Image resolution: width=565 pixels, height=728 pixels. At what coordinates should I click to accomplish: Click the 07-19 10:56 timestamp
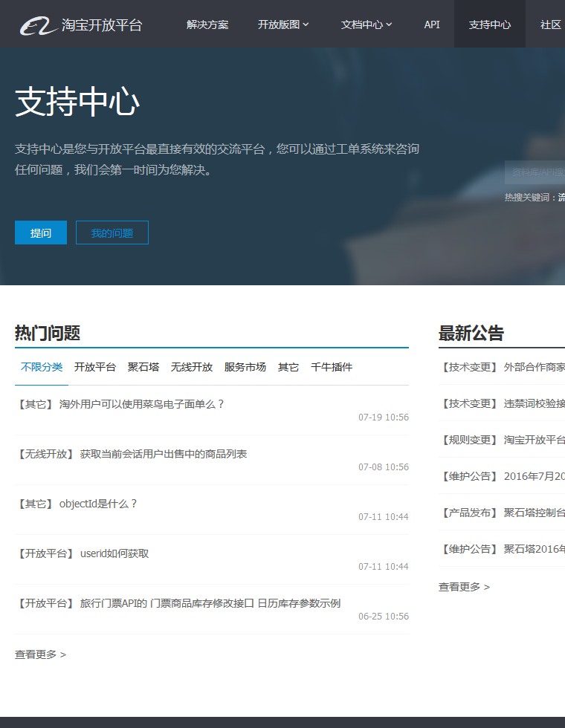click(x=384, y=417)
